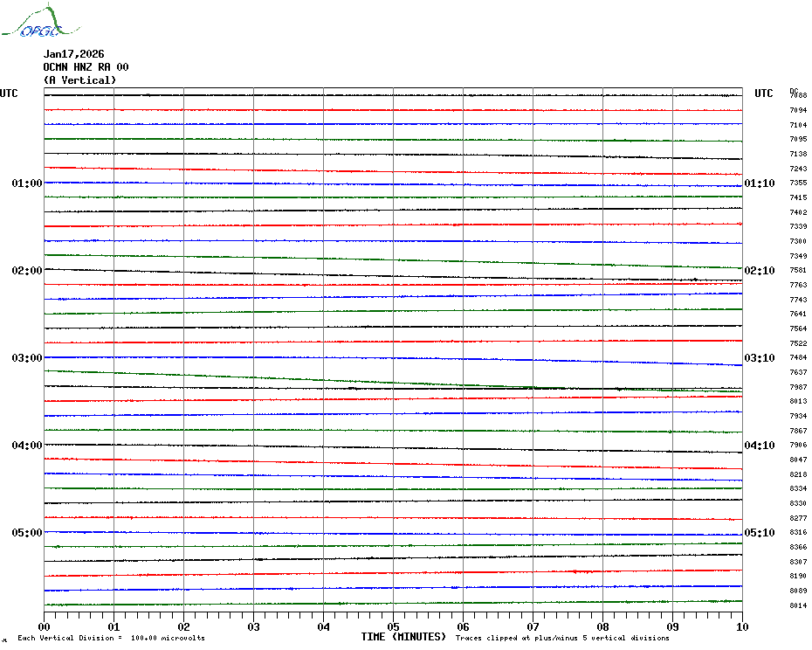The image size is (812, 650).
Task: Click the DC offset value '7138'
Action: (798, 154)
